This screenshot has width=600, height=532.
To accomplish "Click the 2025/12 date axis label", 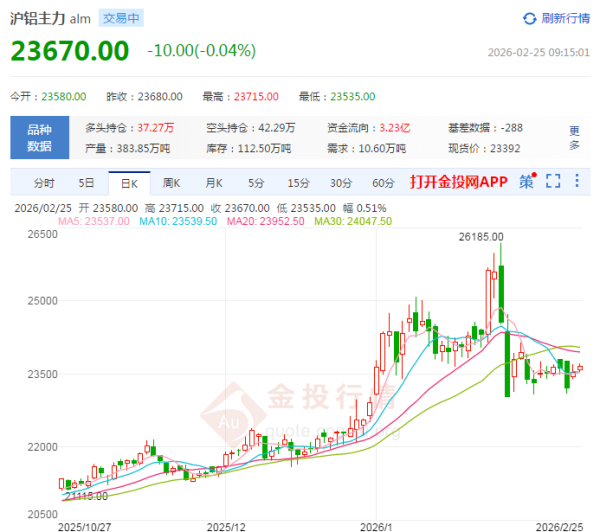I will click(x=226, y=527).
